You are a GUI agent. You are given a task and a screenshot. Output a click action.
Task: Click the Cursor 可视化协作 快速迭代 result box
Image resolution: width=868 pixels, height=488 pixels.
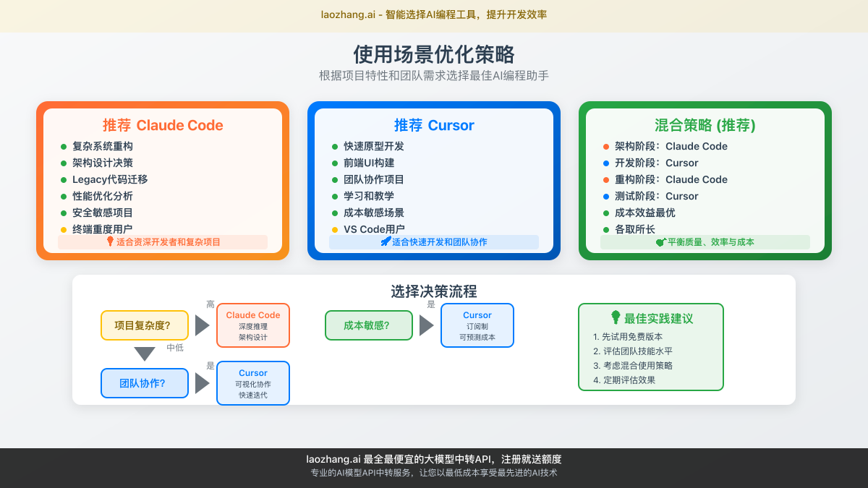click(253, 383)
